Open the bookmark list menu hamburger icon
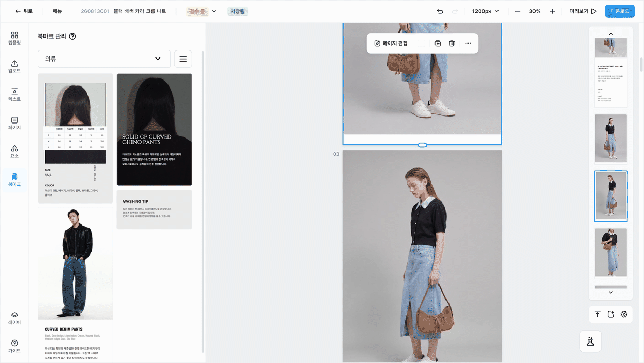Screen dimensions: 644x363 tap(184, 59)
